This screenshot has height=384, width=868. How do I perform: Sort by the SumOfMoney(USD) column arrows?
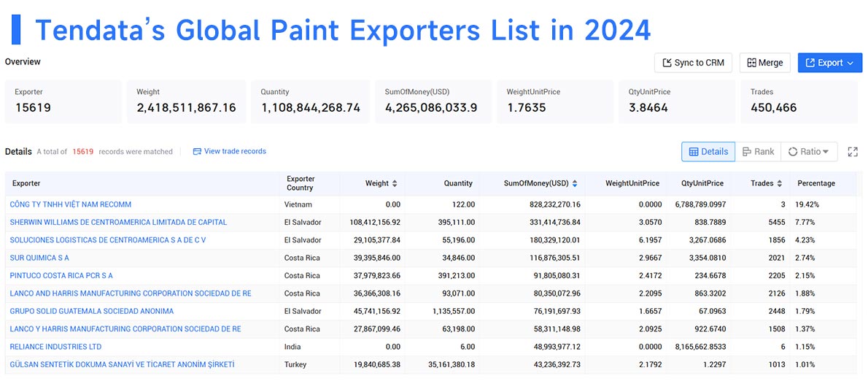tap(575, 183)
